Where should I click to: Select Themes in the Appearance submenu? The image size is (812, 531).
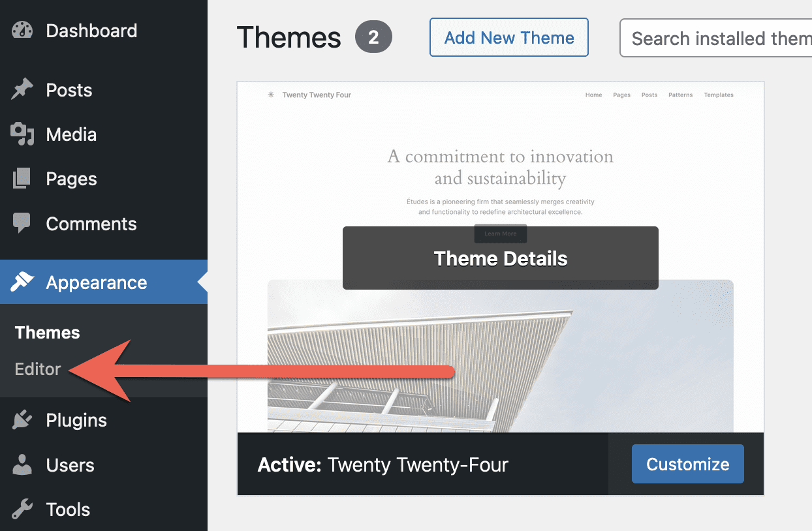[47, 333]
